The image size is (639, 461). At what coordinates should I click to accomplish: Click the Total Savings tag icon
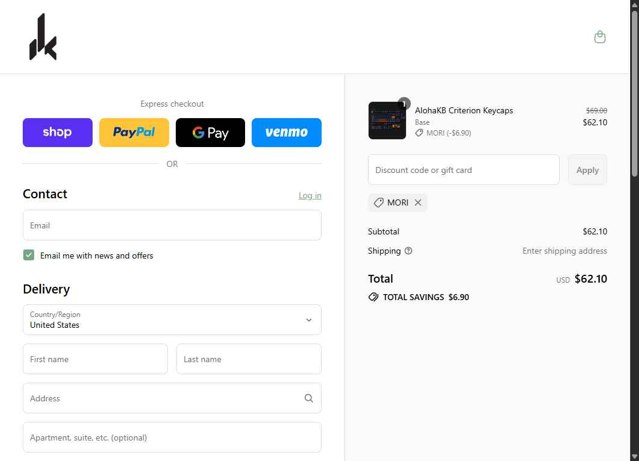pos(373,297)
